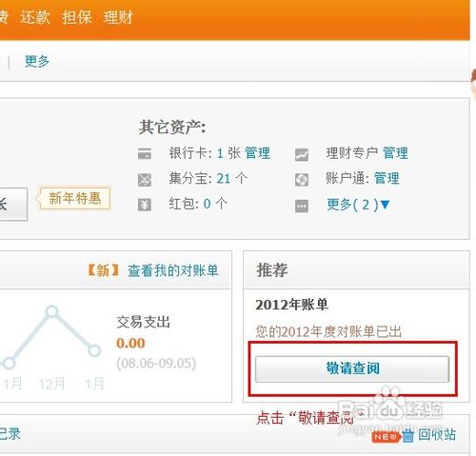This screenshot has height=456, width=476.
Task: Expand the 更多(2) dropdown
Action: [358, 205]
